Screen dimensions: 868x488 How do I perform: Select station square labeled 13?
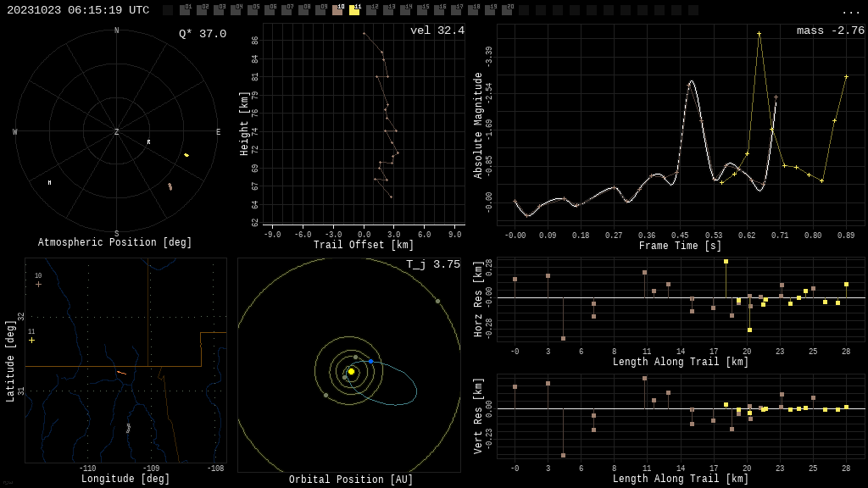[x=388, y=10]
